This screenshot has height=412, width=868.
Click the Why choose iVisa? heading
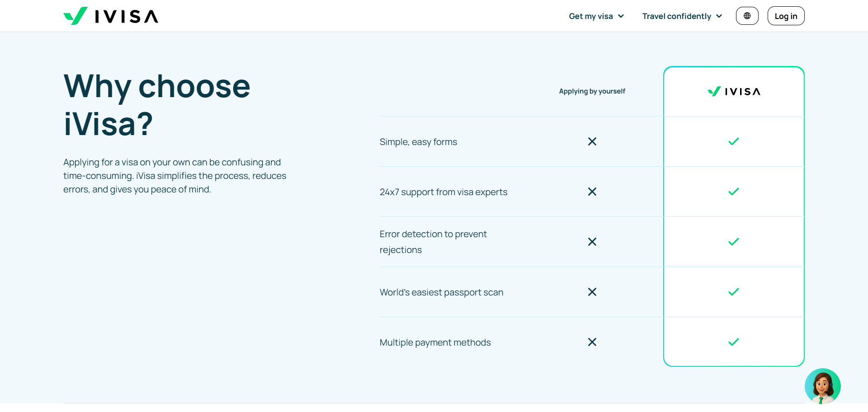point(156,105)
